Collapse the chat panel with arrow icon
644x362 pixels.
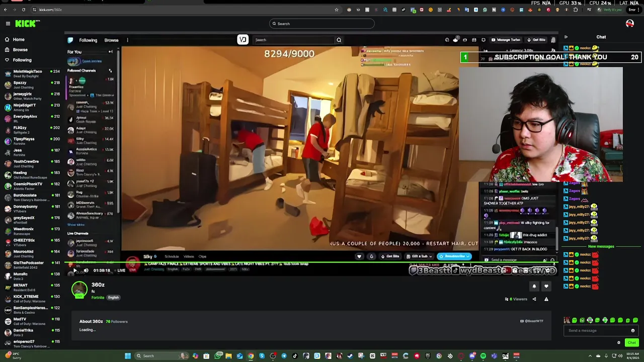click(x=566, y=37)
